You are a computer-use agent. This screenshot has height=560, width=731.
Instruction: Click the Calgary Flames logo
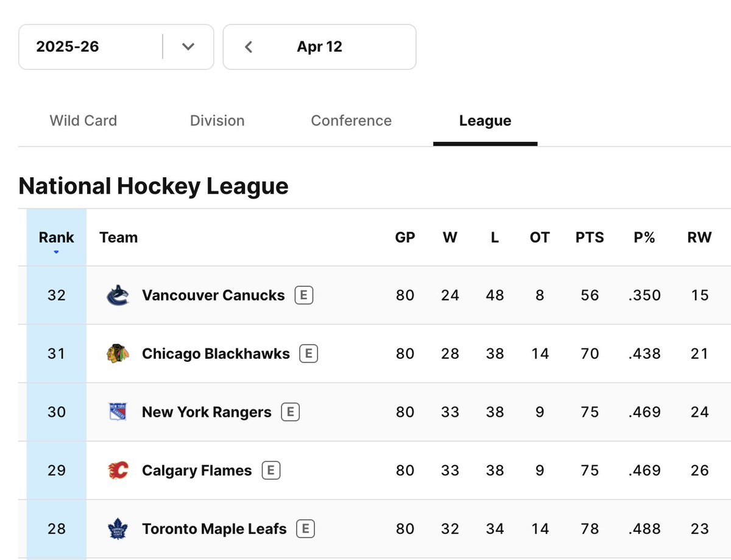pos(118,471)
